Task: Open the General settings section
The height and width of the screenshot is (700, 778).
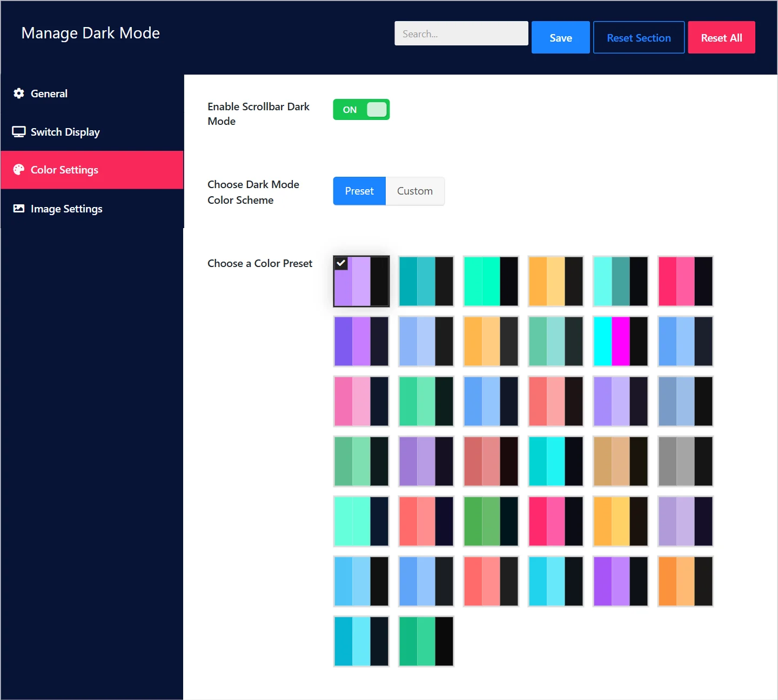Action: tap(92, 94)
